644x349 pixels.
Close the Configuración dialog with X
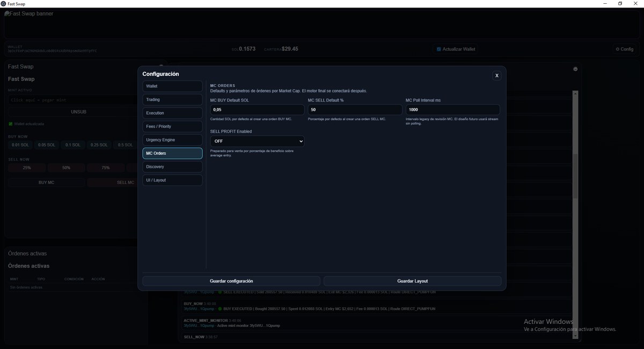[x=496, y=76]
